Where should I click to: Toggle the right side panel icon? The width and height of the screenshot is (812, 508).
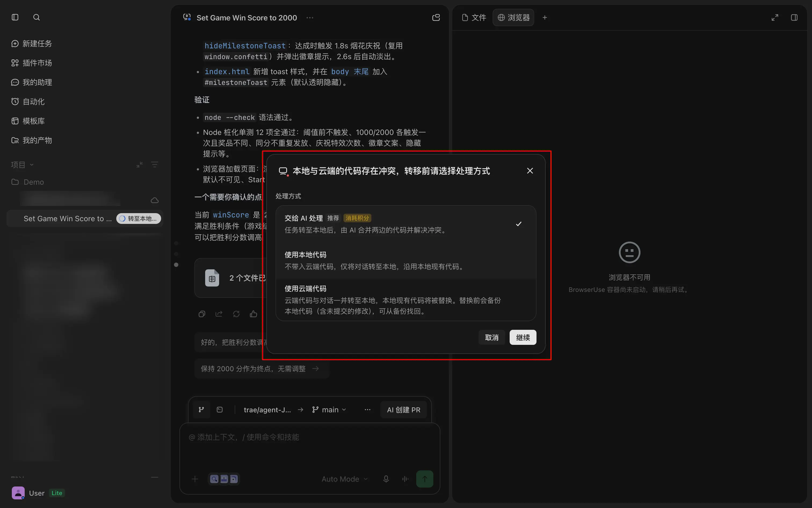pos(794,17)
